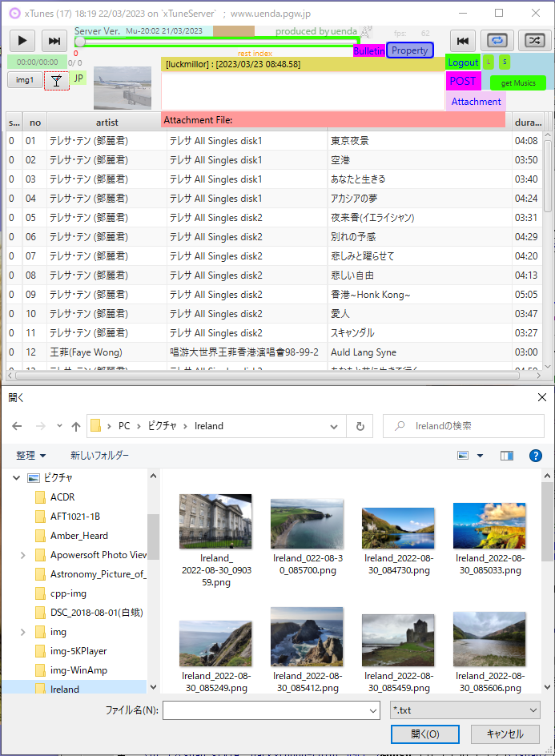Open the 整理 menu
The height and width of the screenshot is (756, 555).
coord(31,456)
